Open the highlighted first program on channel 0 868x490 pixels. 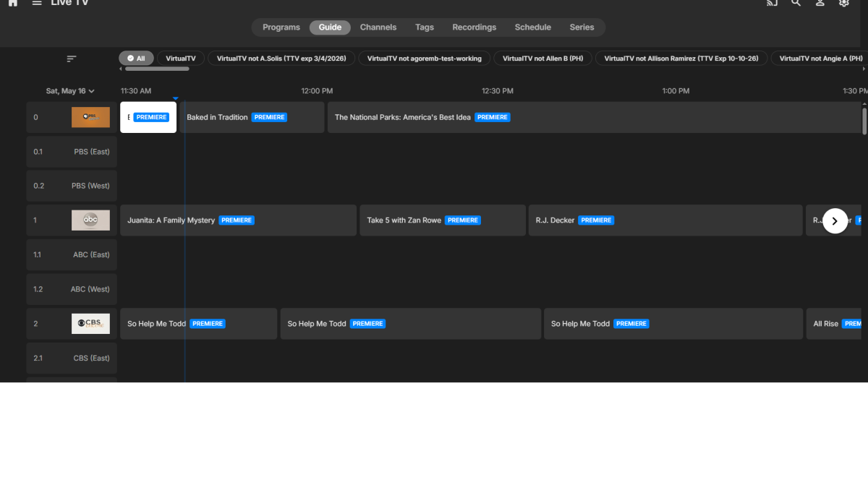pos(148,117)
